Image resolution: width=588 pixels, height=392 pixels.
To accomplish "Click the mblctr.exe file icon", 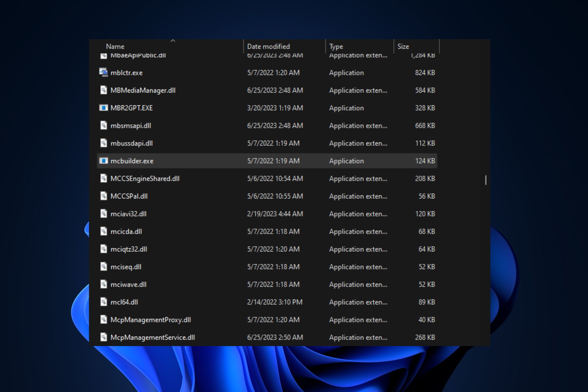I will pos(104,73).
